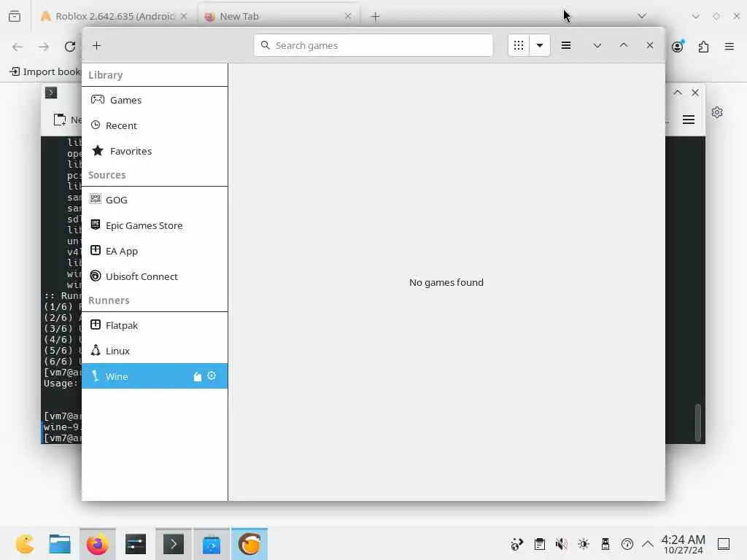Screen dimensions: 747x560
Task: Open the Lutris hamburger menu
Action: coord(566,45)
